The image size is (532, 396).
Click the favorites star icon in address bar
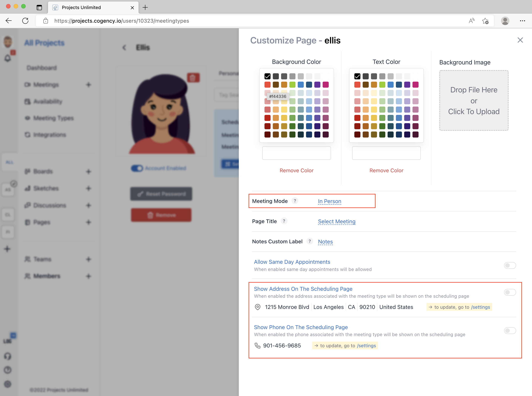point(485,21)
